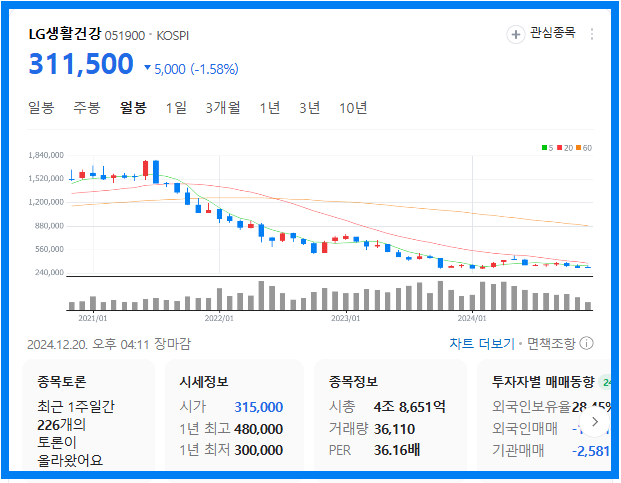Click the 240,000 price axis label
The width and height of the screenshot is (621, 483).
pyautogui.click(x=49, y=272)
